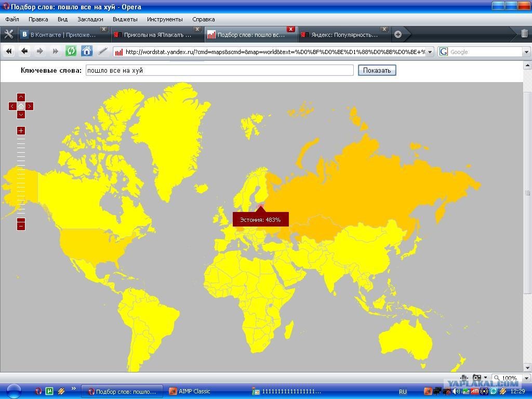Click the map zoom level slider
532x399 pixels.
pos(21,177)
